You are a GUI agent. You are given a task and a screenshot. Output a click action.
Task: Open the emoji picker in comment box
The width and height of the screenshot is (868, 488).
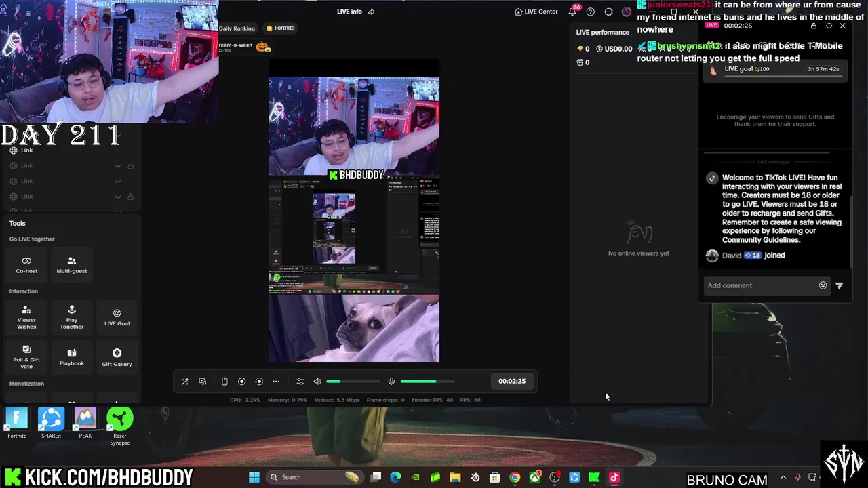pos(823,285)
